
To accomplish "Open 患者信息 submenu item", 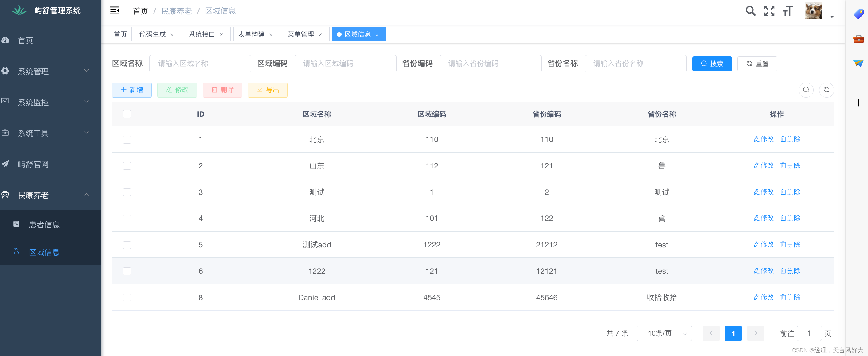I will coord(50,224).
